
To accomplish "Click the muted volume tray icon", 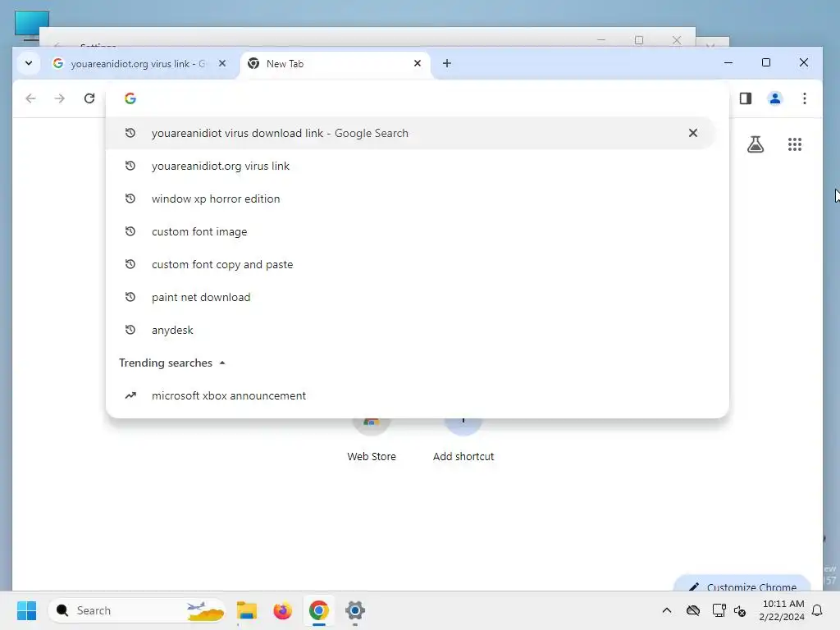I will [x=740, y=610].
